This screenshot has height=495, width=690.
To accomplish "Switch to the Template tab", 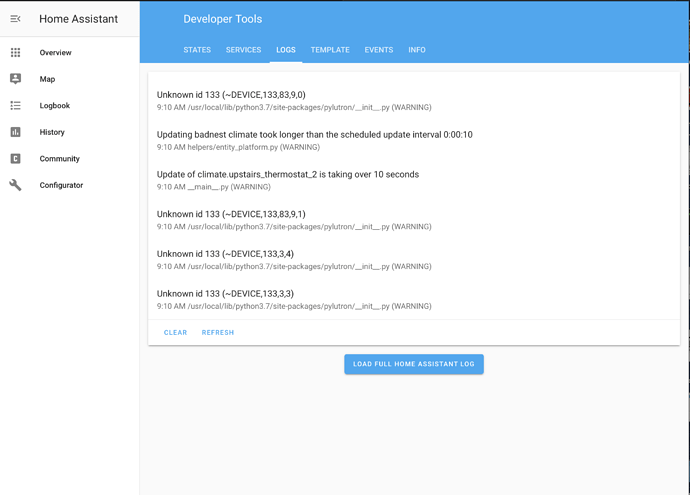I will point(330,50).
